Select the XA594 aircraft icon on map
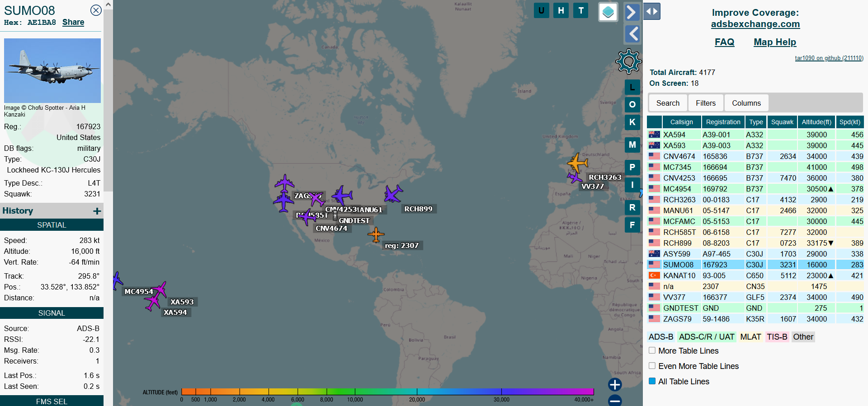 (x=153, y=302)
